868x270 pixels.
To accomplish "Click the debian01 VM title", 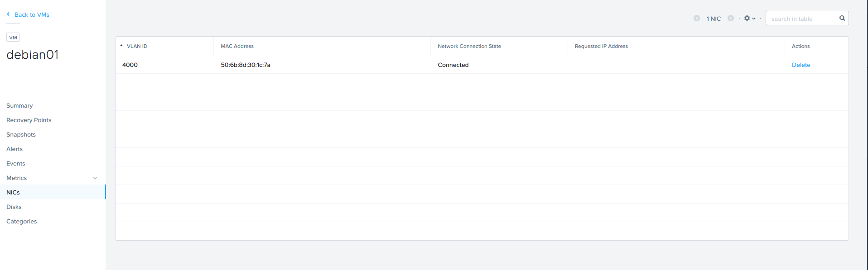I will pyautogui.click(x=32, y=55).
